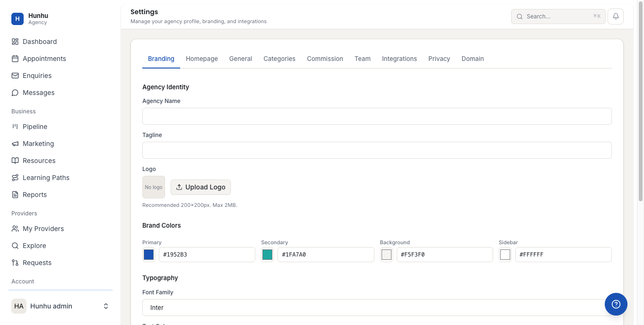Open the Font Family dropdown showing Inter
Screen dimensions: 644x325
point(377,308)
